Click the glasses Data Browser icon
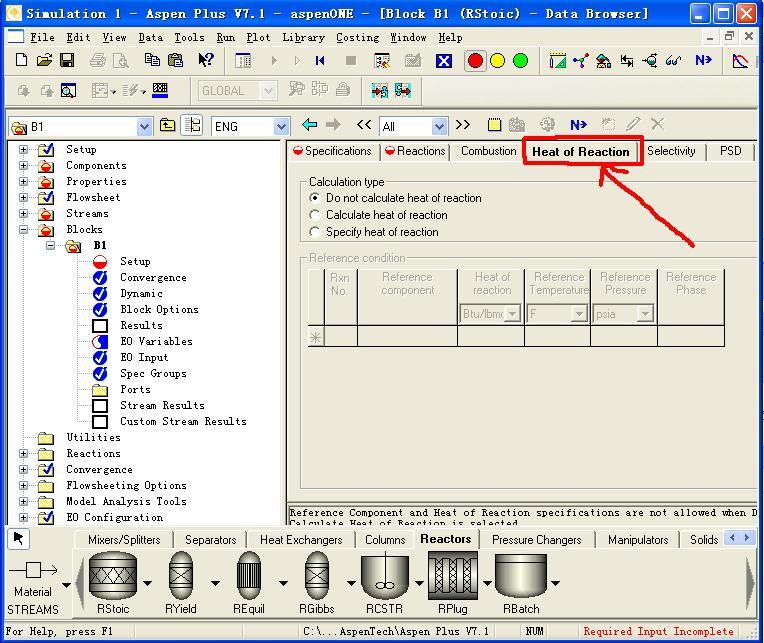 coord(674,60)
